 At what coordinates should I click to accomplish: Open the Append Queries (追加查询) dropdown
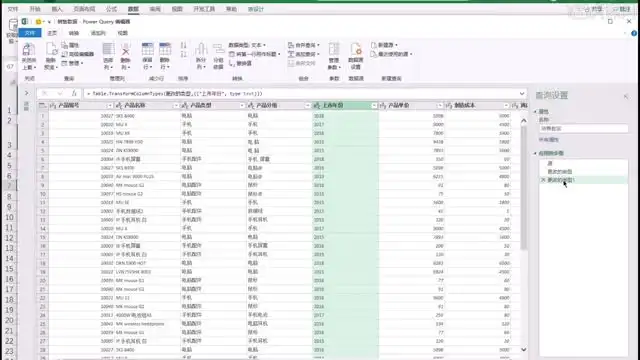(304, 54)
